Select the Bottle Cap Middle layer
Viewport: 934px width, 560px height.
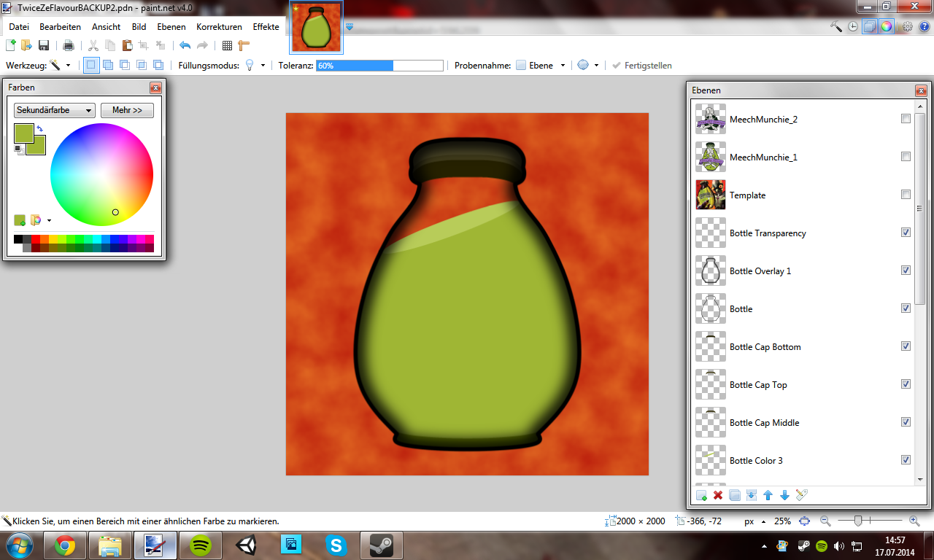pyautogui.click(x=764, y=423)
